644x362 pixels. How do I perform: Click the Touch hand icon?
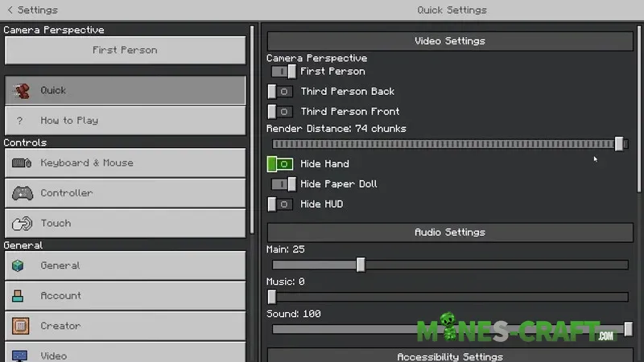21,223
